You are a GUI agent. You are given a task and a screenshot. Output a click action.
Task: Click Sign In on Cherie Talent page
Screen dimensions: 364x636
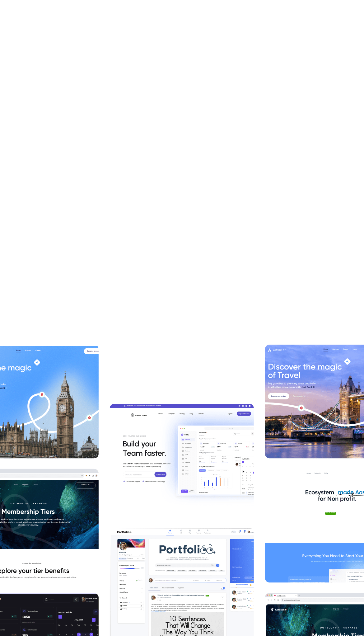tap(230, 414)
